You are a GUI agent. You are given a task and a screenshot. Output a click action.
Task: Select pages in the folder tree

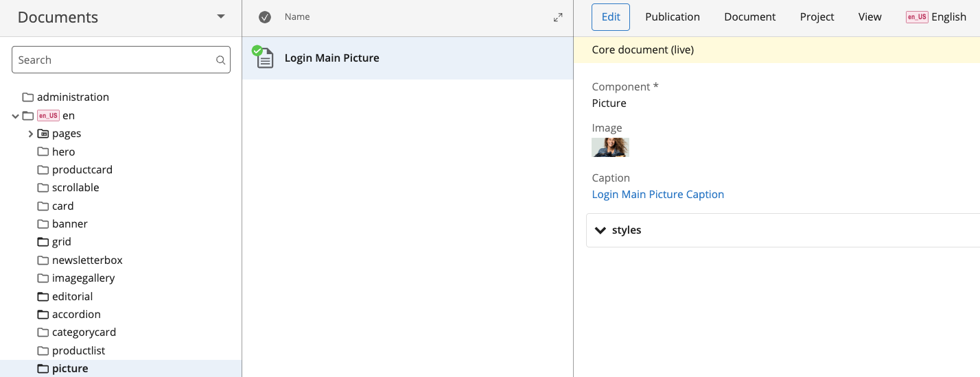click(67, 134)
